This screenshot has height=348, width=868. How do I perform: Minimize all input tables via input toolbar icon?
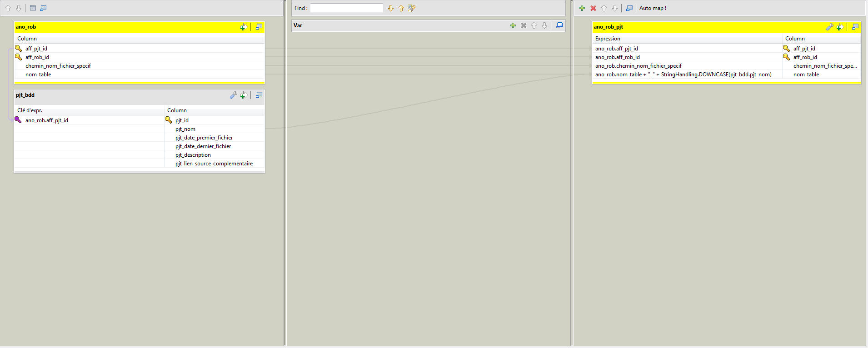tap(43, 8)
